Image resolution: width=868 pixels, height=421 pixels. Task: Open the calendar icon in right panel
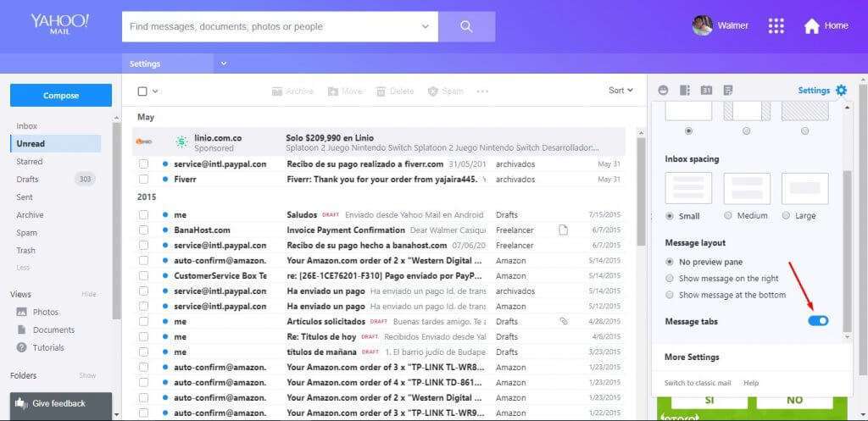pyautogui.click(x=706, y=90)
